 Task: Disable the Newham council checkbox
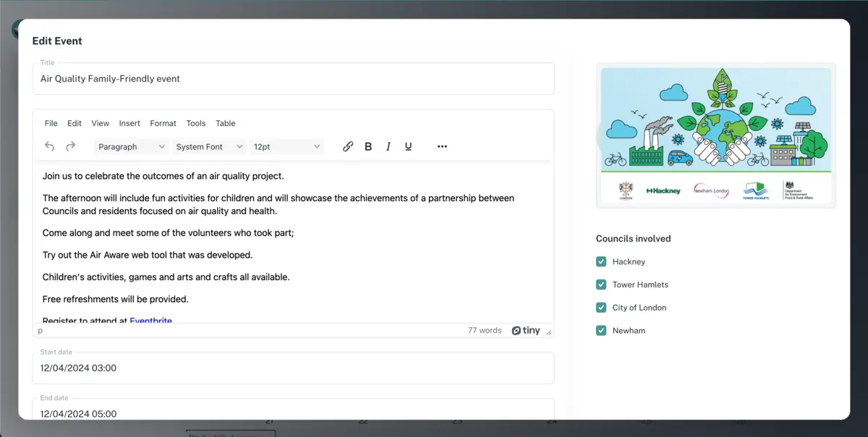pyautogui.click(x=601, y=330)
